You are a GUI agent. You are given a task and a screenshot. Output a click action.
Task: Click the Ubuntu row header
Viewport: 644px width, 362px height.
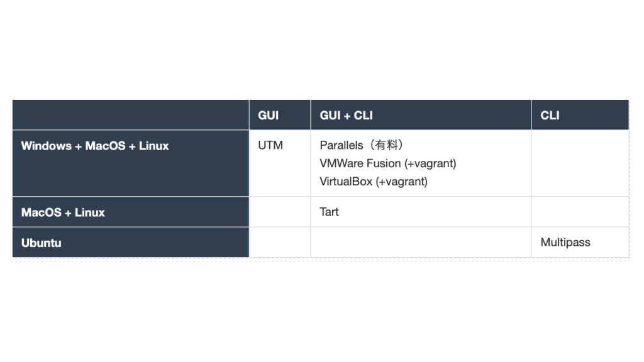coord(42,243)
